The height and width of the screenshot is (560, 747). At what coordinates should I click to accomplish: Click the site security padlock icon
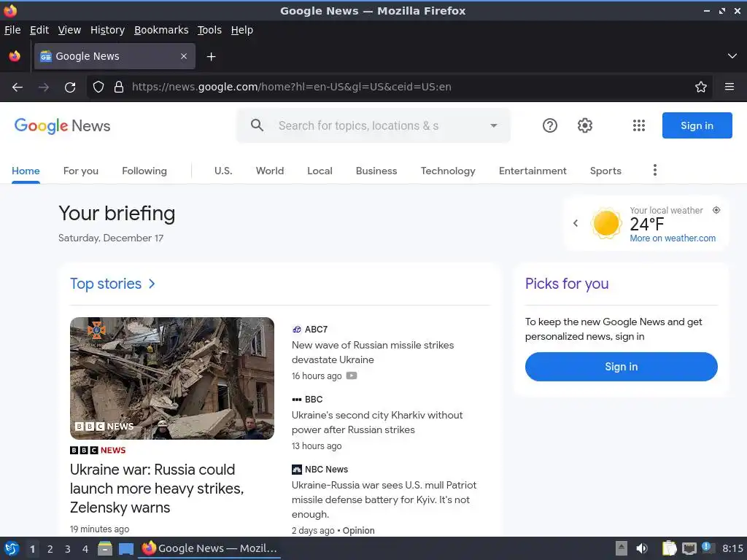119,87
